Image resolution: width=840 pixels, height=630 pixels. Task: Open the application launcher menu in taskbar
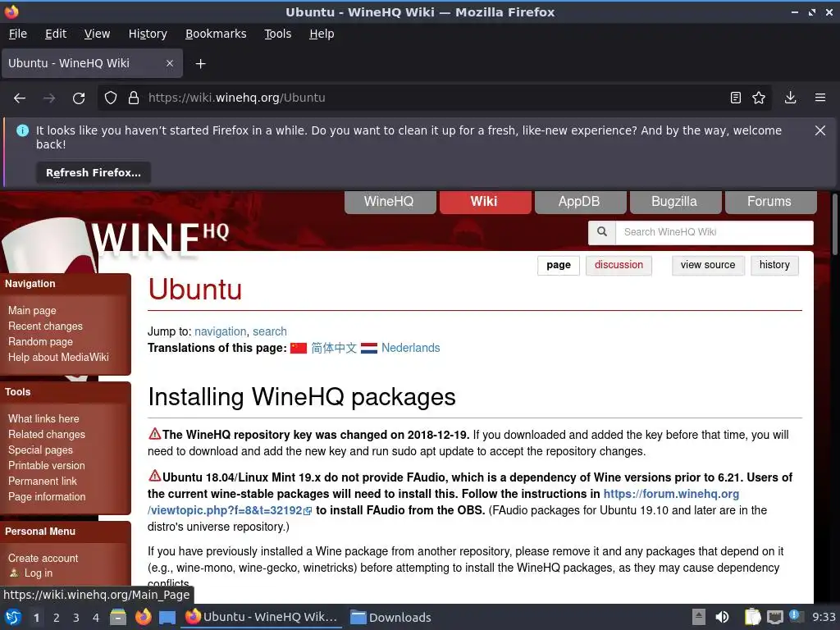[x=13, y=617]
